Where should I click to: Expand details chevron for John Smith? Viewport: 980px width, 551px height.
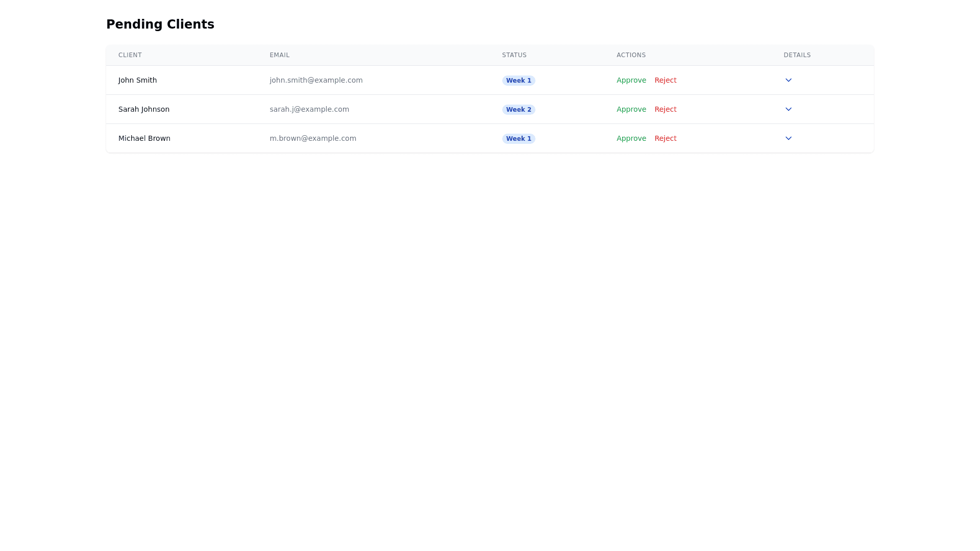click(788, 80)
